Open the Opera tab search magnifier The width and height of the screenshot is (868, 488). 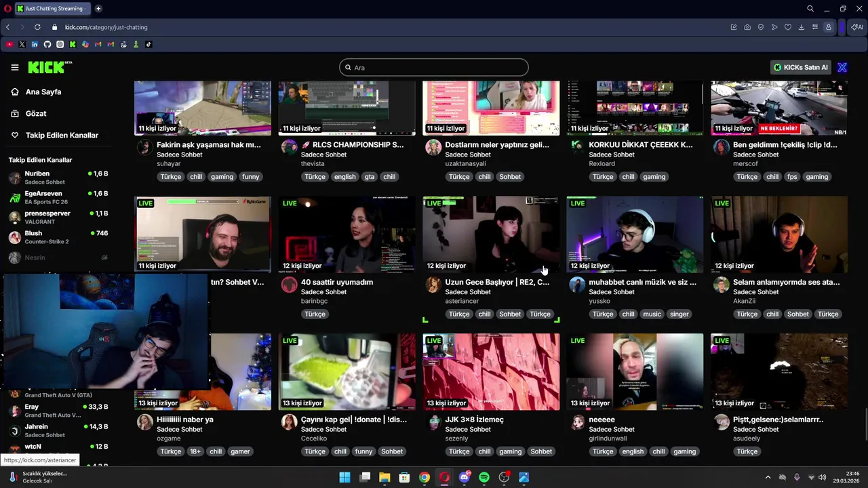point(810,8)
